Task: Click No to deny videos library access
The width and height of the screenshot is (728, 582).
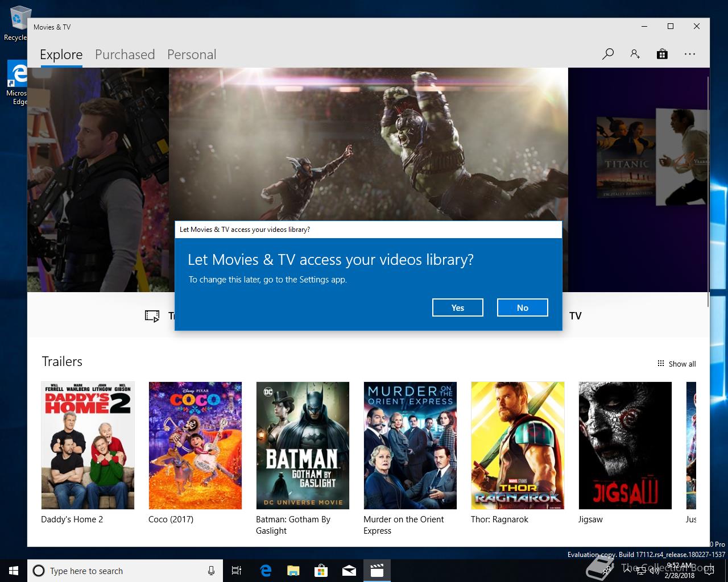Action: tap(523, 307)
